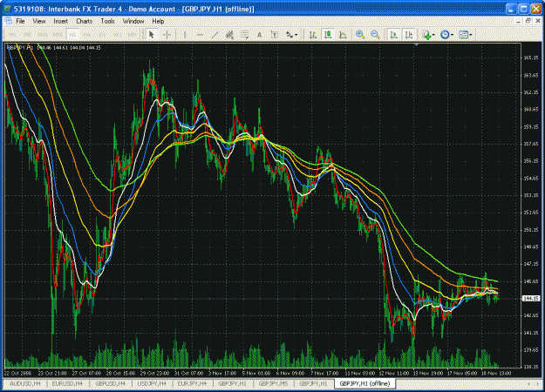Click the 150.15 price scale label
The width and height of the screenshot is (545, 392).
coord(531,230)
